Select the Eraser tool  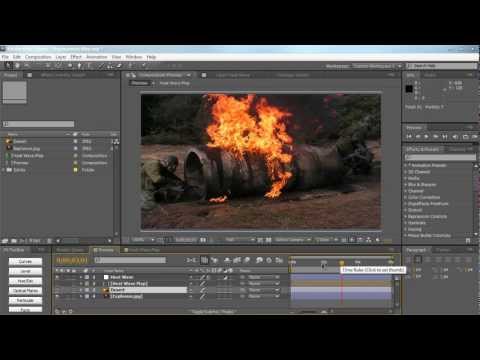point(119,66)
